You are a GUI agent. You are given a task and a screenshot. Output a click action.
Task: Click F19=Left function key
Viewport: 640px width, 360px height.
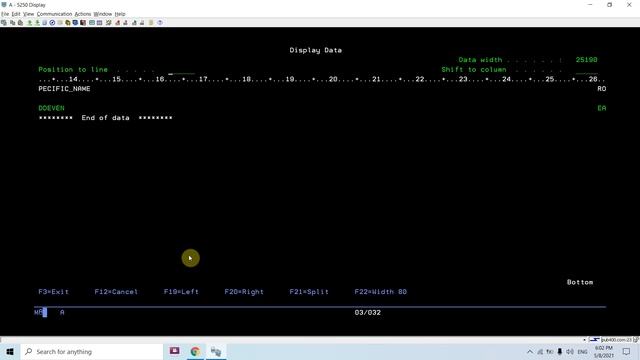click(181, 292)
